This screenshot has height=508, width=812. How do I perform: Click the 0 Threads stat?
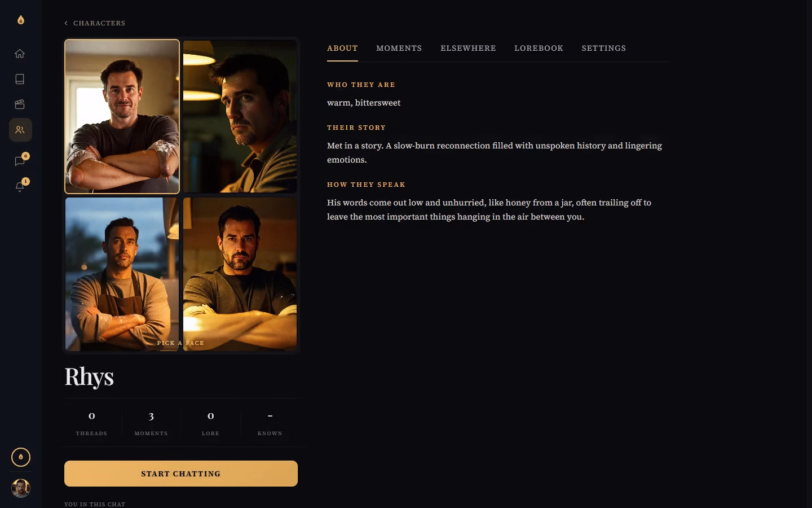91,423
